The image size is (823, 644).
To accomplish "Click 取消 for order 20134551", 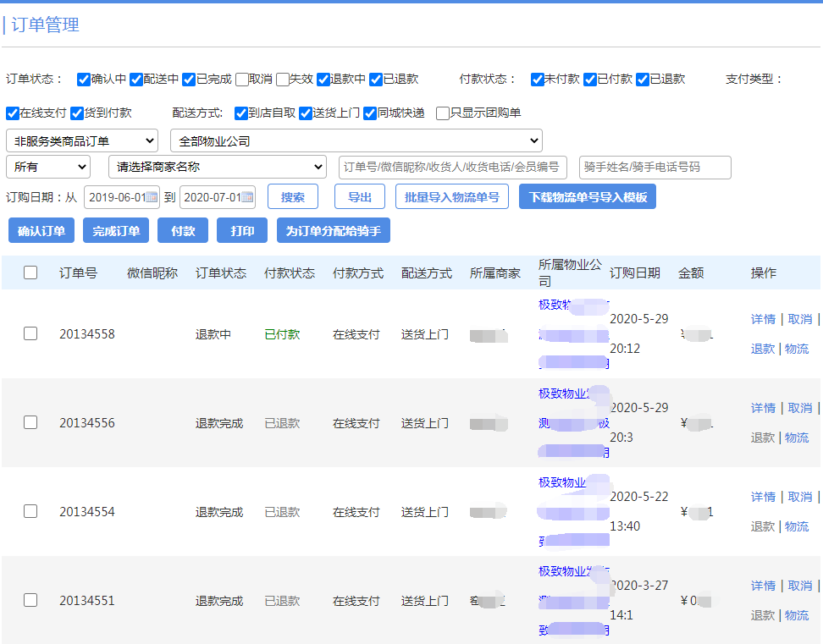I will pos(800,586).
